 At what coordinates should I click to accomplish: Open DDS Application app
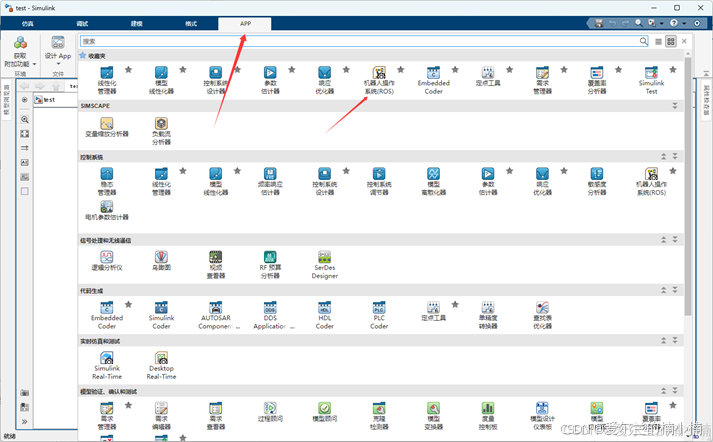click(x=273, y=315)
